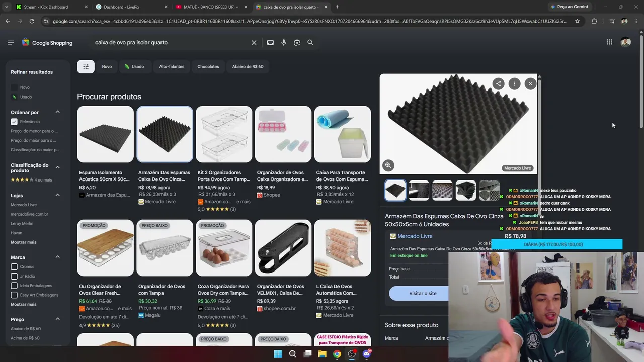Switch to the MATUÊ - BANCO YouTube tab
This screenshot has width=644, height=362.
(x=211, y=7)
